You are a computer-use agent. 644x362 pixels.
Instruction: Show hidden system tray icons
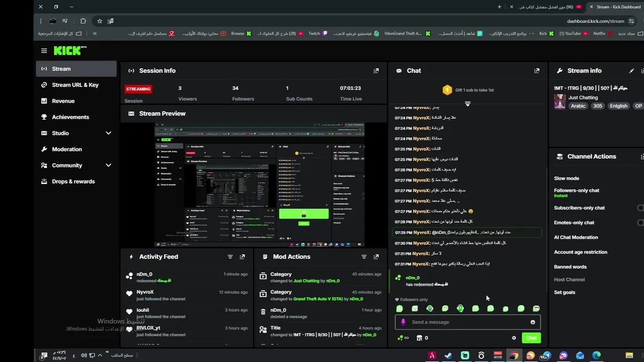point(100,355)
